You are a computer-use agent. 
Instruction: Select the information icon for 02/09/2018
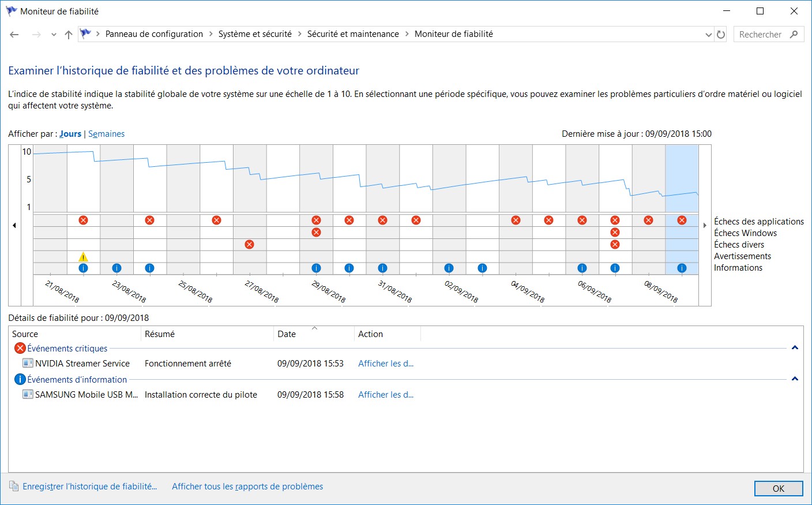[449, 268]
